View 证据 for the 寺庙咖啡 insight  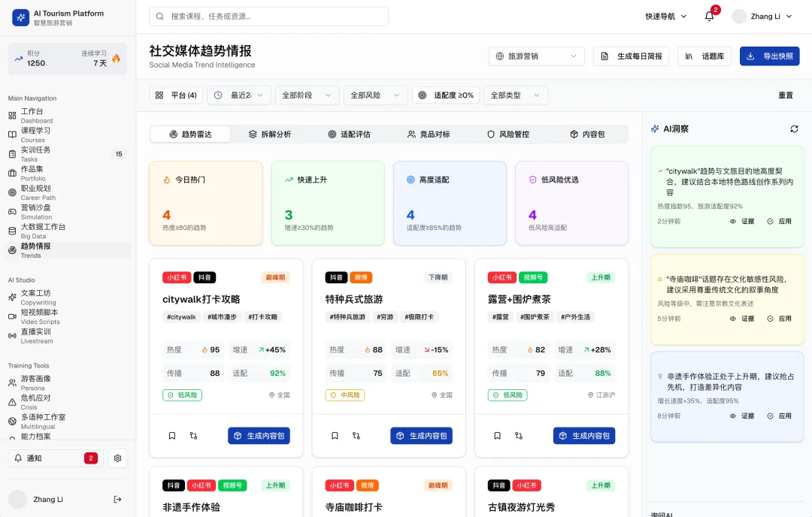coord(742,319)
